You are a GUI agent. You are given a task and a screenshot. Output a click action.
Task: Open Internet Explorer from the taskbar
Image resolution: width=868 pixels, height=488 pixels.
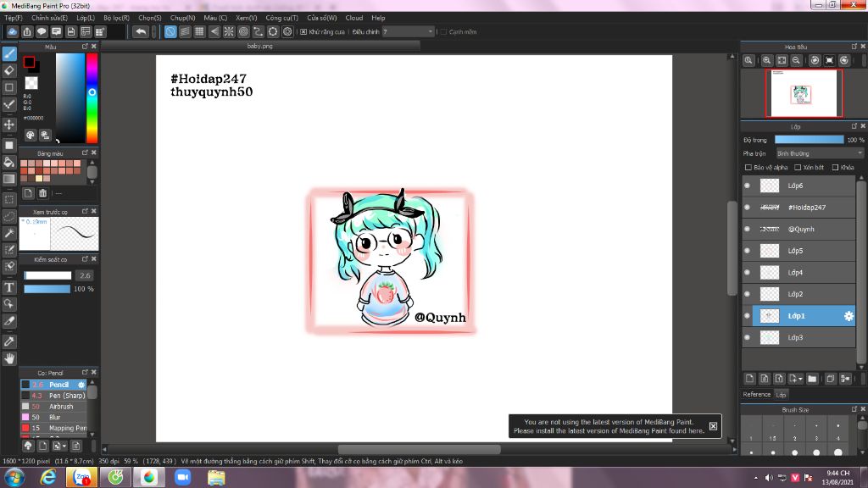click(x=48, y=477)
